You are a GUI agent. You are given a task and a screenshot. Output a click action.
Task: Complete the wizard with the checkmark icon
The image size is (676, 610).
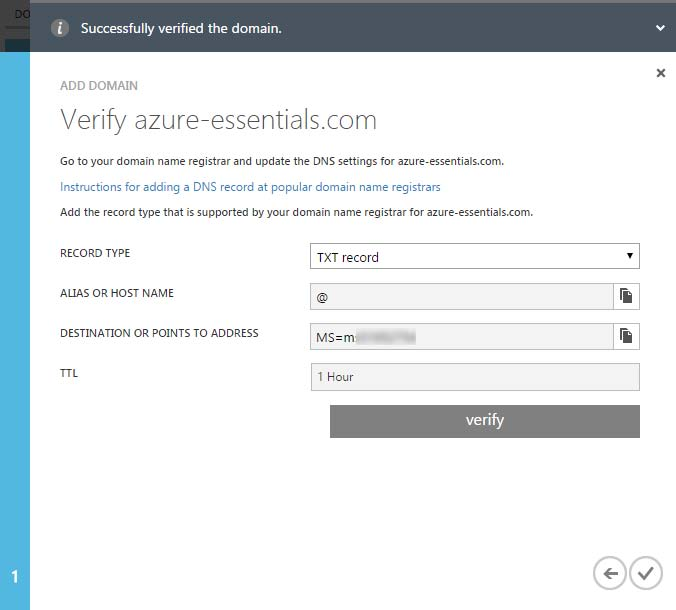click(646, 573)
